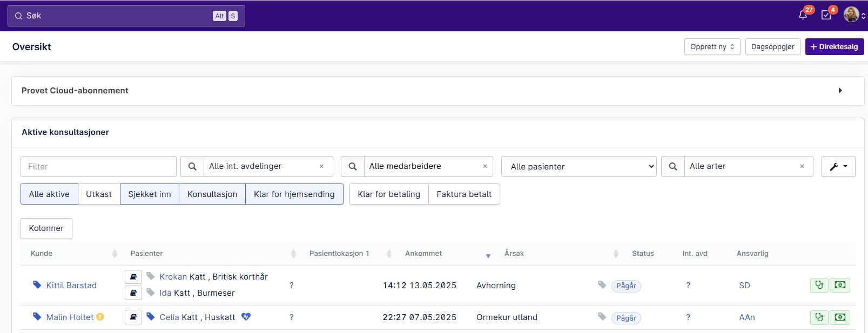Open the Alle pasienter dropdown
Image resolution: width=868 pixels, height=333 pixels.
point(579,166)
